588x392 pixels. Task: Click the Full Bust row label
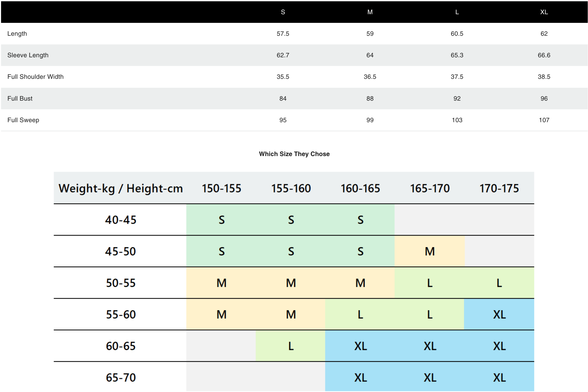coord(20,99)
